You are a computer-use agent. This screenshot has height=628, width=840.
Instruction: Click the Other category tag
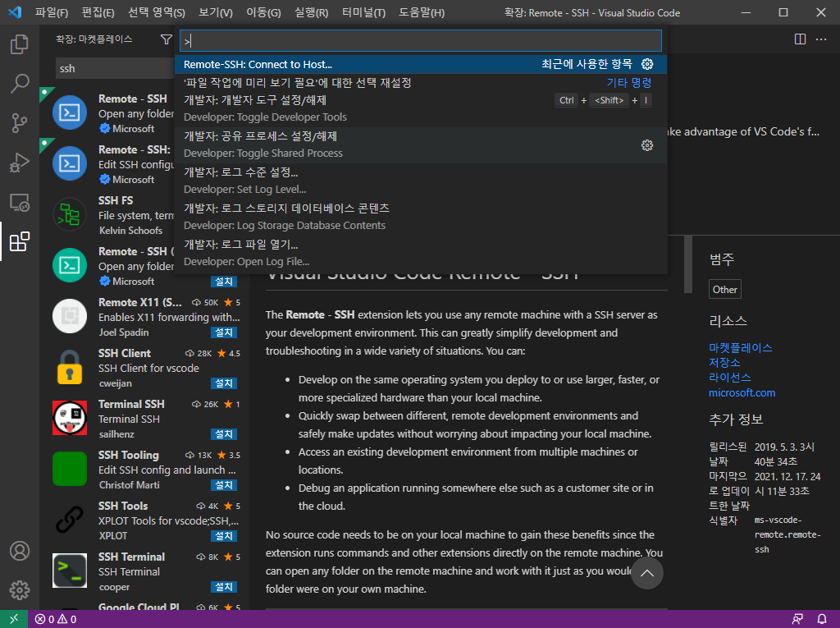tap(725, 290)
